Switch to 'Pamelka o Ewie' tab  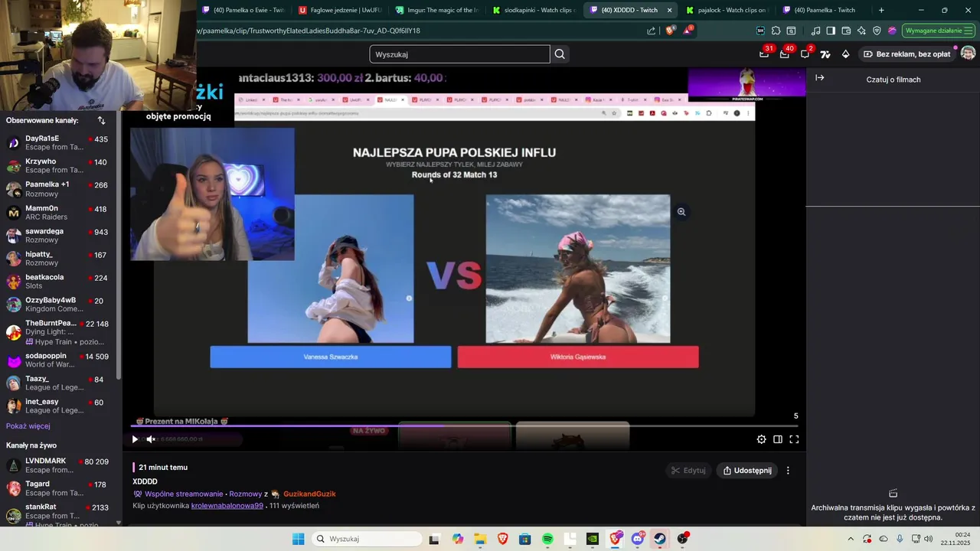click(243, 10)
